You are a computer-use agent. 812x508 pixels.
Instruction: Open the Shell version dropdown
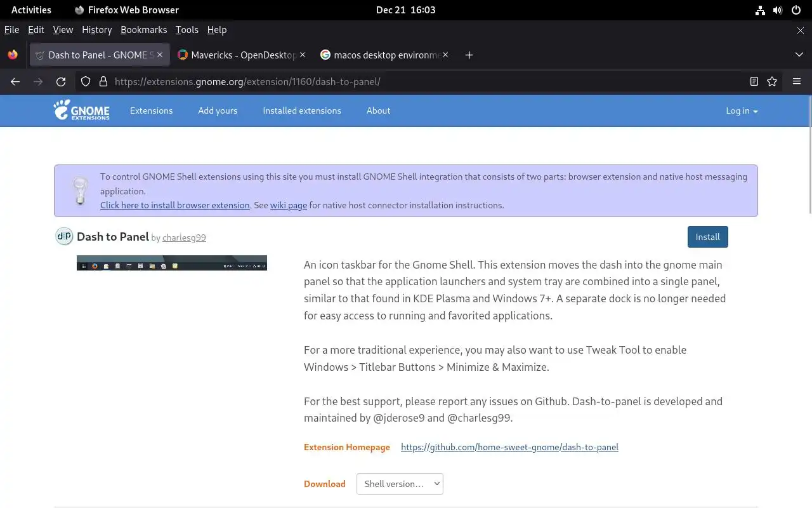click(400, 484)
